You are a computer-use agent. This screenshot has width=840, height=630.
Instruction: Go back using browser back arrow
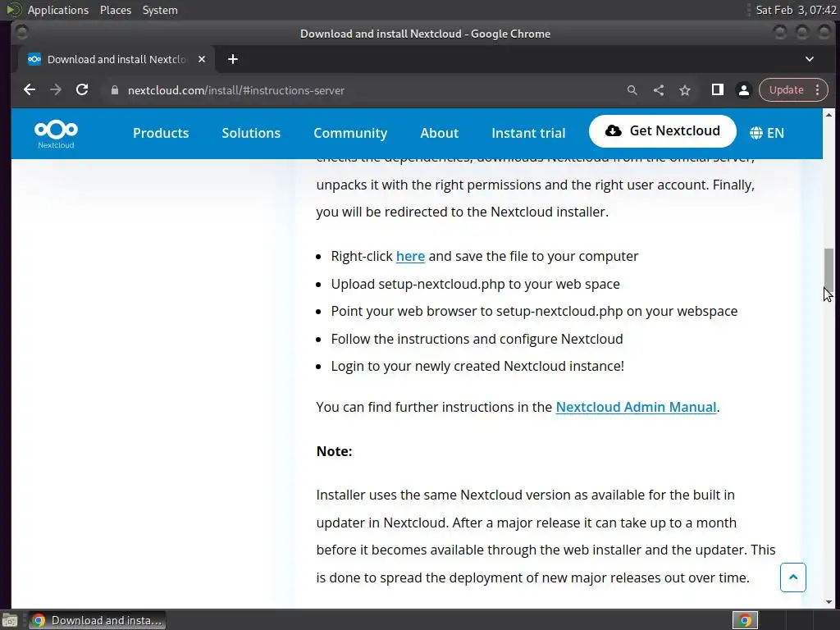[x=30, y=90]
